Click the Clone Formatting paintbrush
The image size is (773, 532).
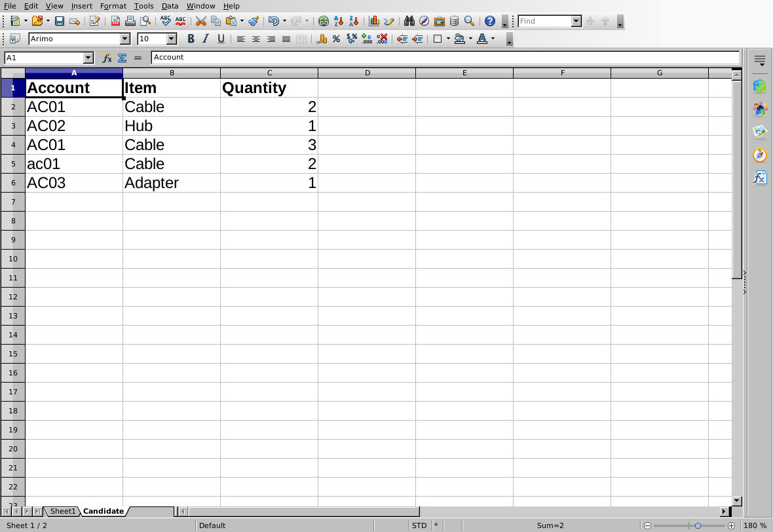[254, 21]
